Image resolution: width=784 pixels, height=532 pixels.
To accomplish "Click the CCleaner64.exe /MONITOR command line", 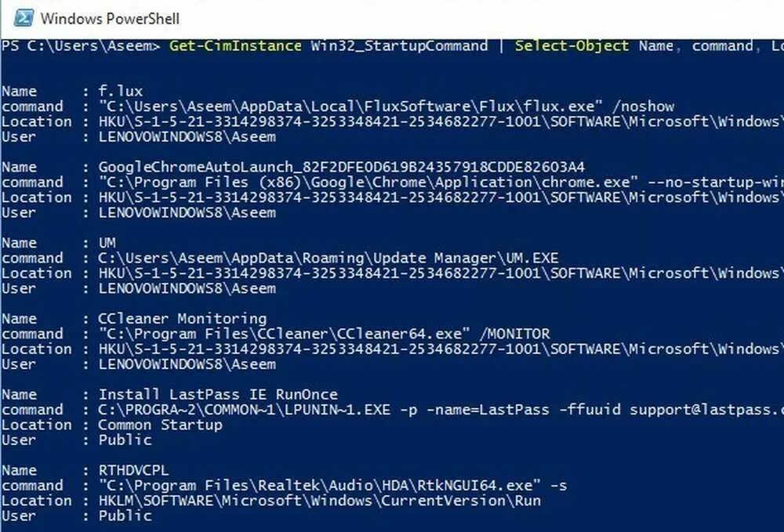I will click(324, 334).
